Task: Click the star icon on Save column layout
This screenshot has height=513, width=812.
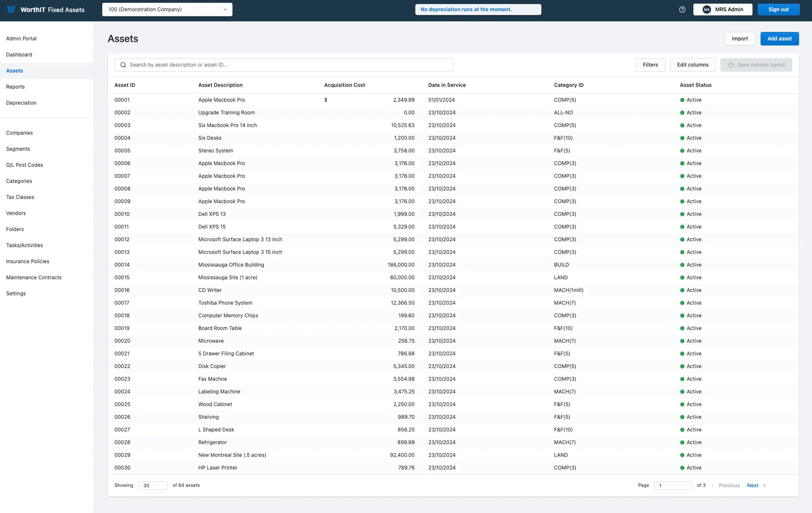Action: pos(731,65)
